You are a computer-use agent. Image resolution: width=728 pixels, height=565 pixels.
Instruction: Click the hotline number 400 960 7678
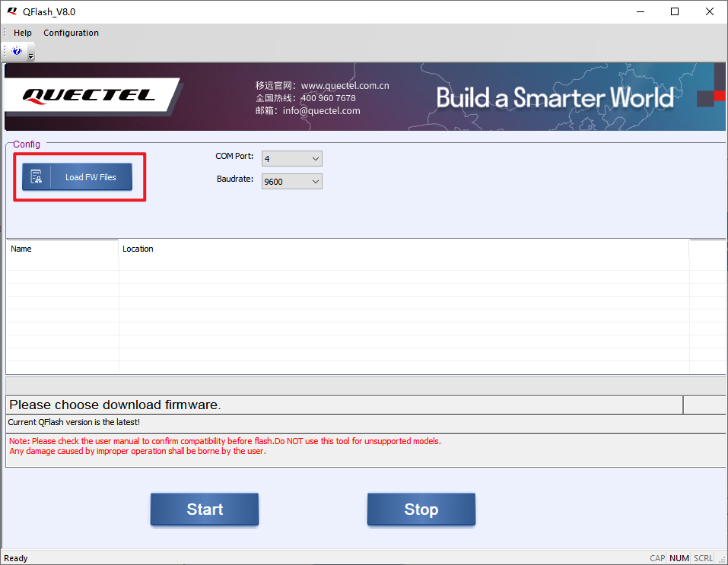coord(329,98)
